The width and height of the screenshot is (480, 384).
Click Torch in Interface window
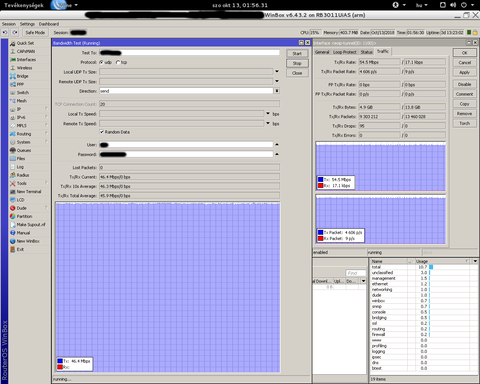pos(464,123)
